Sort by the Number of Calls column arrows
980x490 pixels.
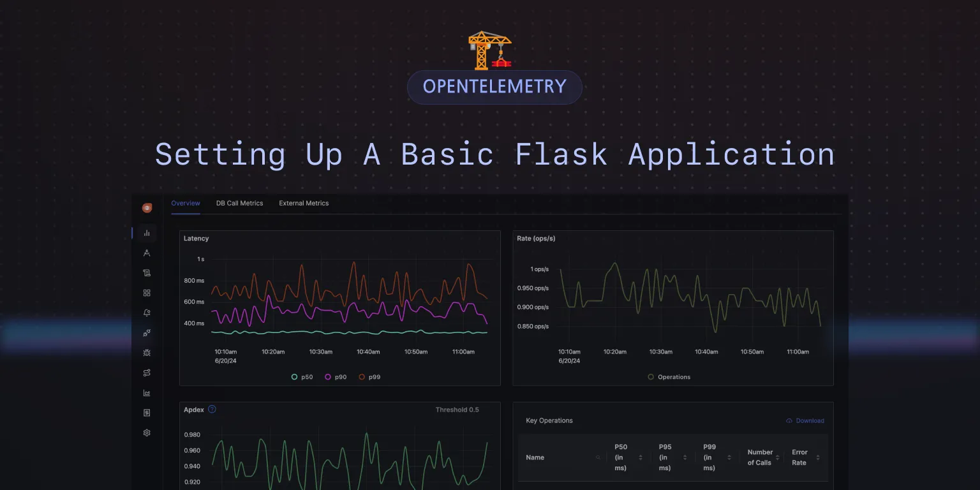point(777,457)
